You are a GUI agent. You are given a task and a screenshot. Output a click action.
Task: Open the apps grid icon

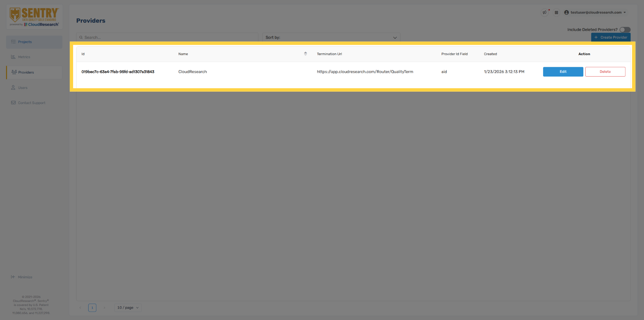(556, 12)
